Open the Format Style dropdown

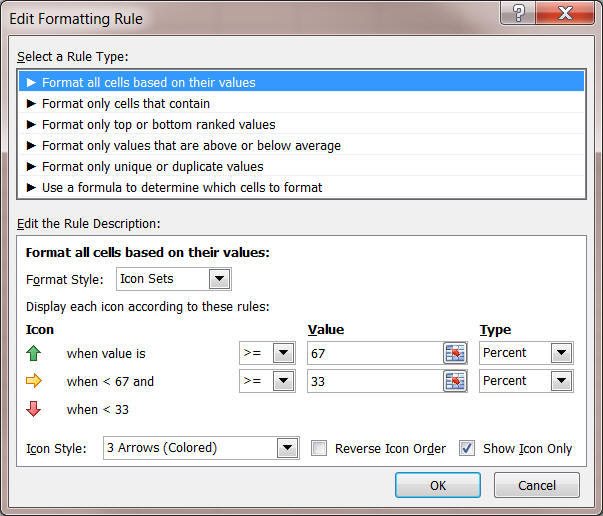[219, 279]
